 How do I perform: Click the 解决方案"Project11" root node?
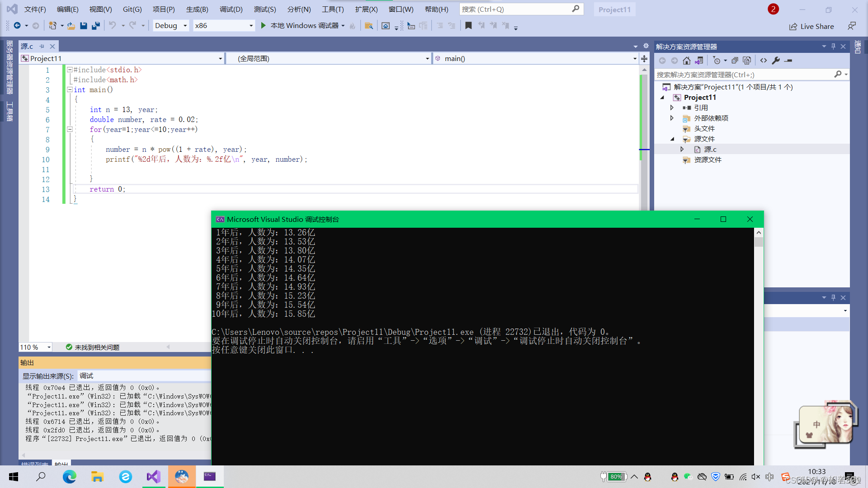point(733,87)
